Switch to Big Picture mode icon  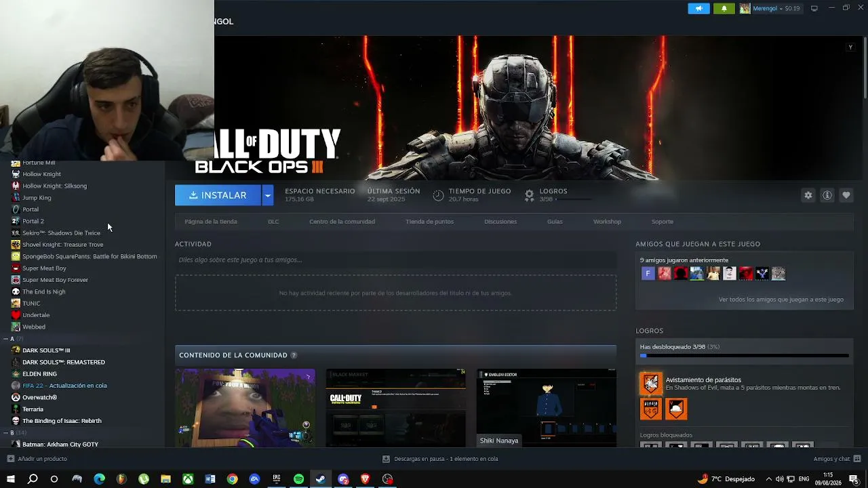(814, 8)
